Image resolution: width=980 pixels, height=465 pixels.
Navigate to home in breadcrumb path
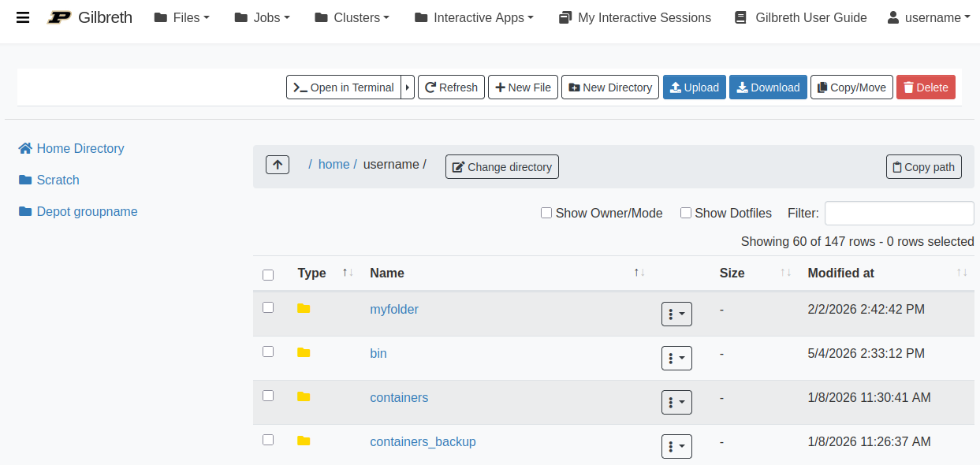click(x=333, y=164)
